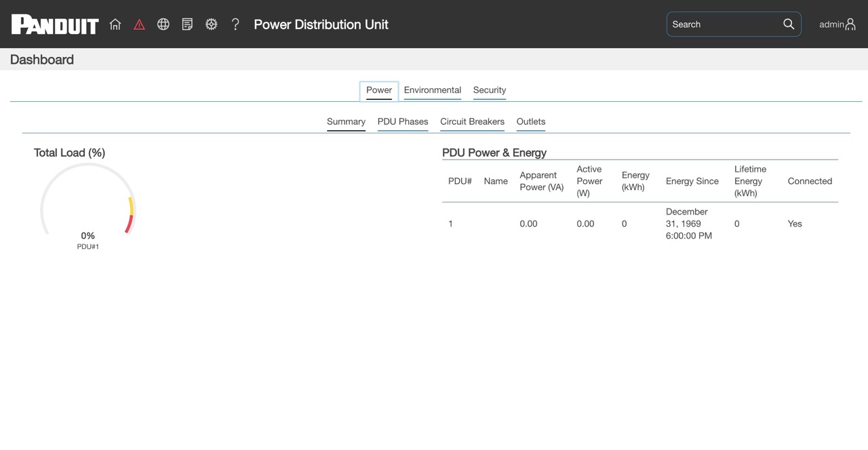
Task: Open the Circuit Breakers sub-tab
Action: (x=472, y=122)
